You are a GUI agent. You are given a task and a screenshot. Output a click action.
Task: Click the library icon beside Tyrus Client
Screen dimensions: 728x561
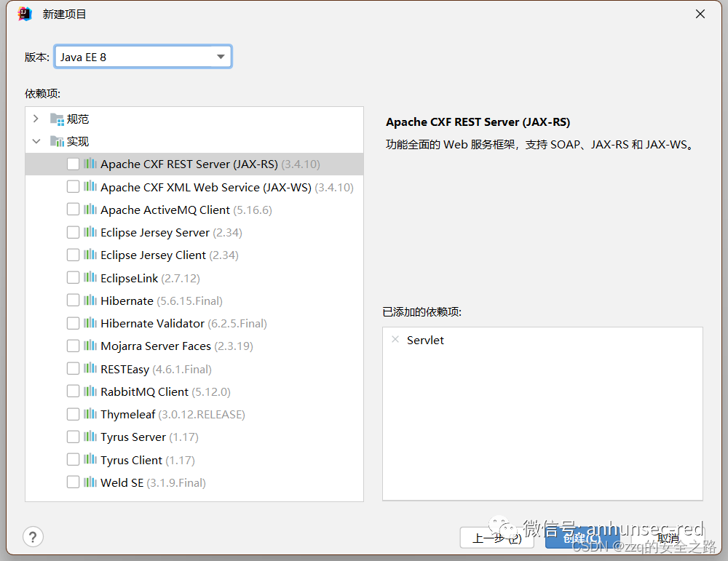[90, 459]
